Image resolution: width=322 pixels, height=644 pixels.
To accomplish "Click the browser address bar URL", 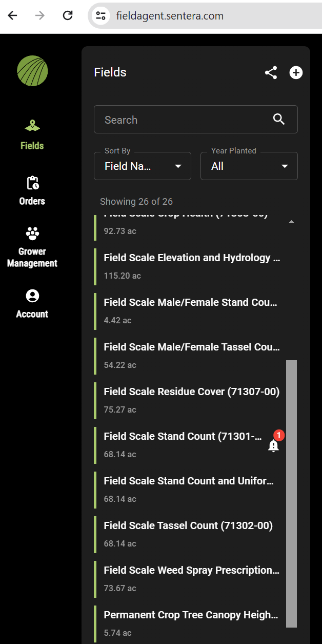I will (x=170, y=15).
